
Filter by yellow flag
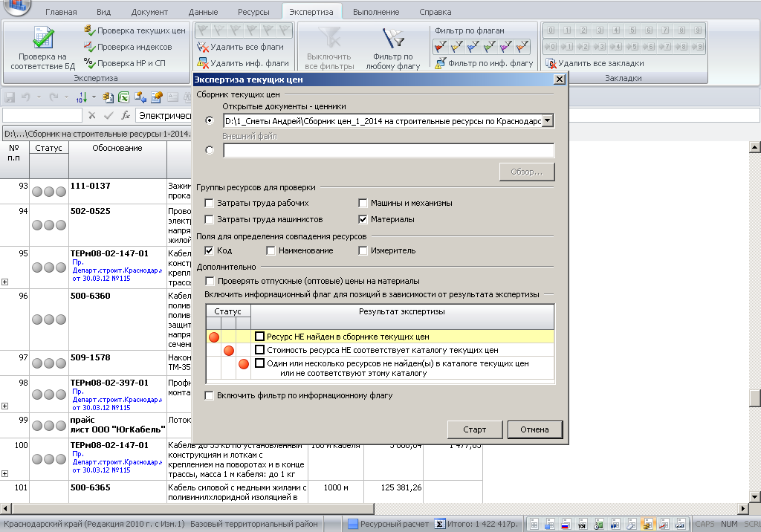click(x=457, y=47)
